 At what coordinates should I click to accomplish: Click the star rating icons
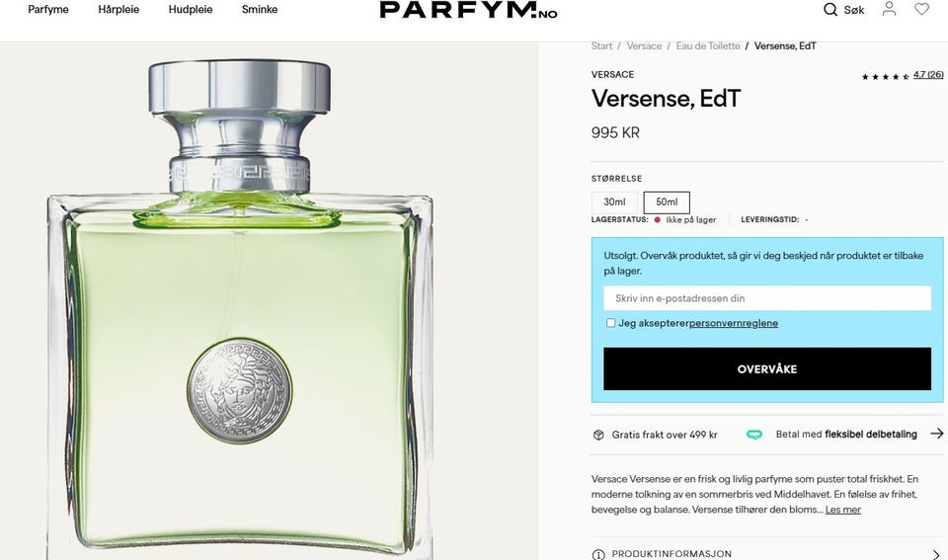885,76
